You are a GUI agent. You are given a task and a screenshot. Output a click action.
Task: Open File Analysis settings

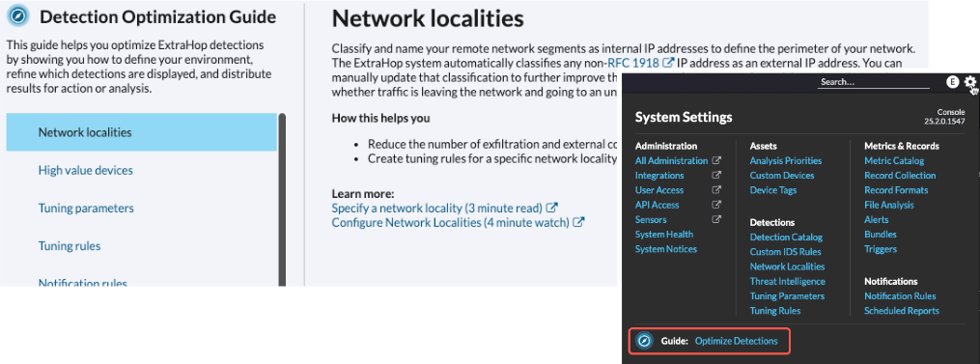(888, 205)
